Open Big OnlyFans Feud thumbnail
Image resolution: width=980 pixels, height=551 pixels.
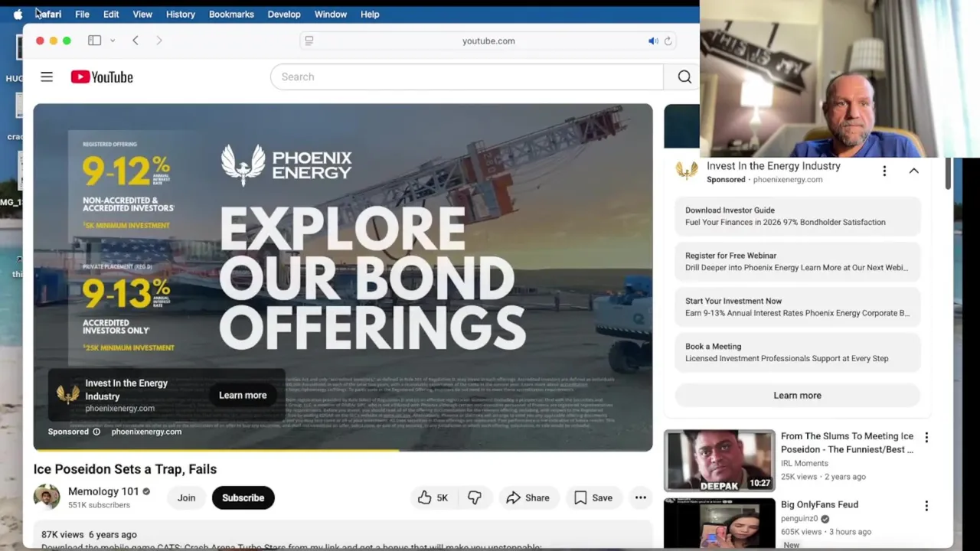click(x=720, y=523)
